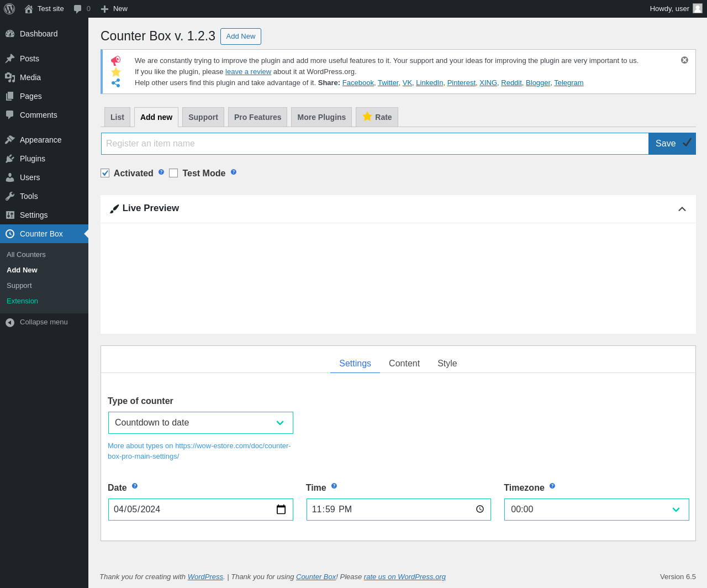
Task: Click the Timezone help icon
Action: (552, 486)
